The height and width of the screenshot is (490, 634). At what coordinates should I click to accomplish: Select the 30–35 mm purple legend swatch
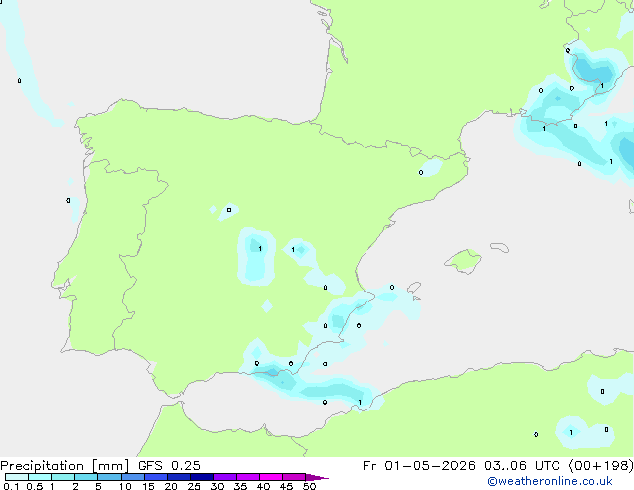click(225, 477)
